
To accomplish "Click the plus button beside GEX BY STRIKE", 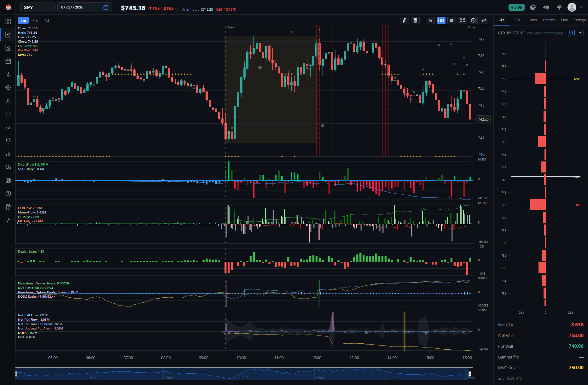I will (x=580, y=33).
